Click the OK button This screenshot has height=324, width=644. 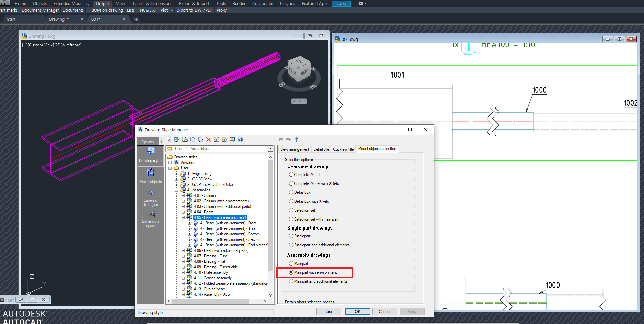358,312
